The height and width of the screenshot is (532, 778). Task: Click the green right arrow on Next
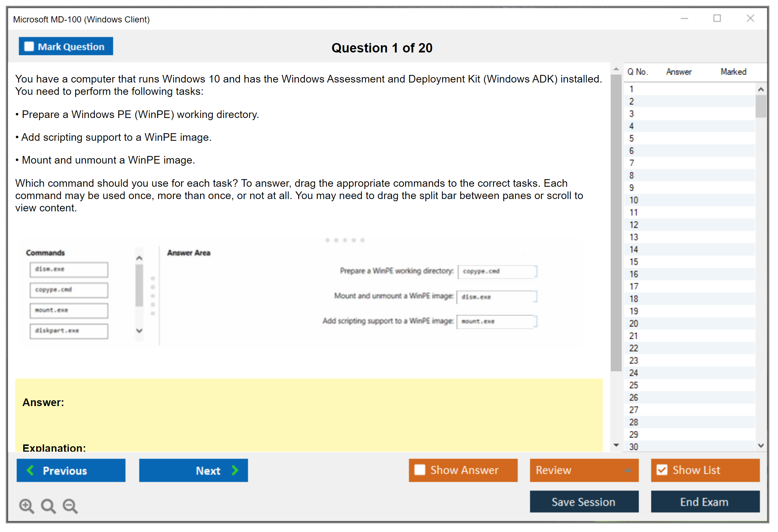pyautogui.click(x=235, y=470)
